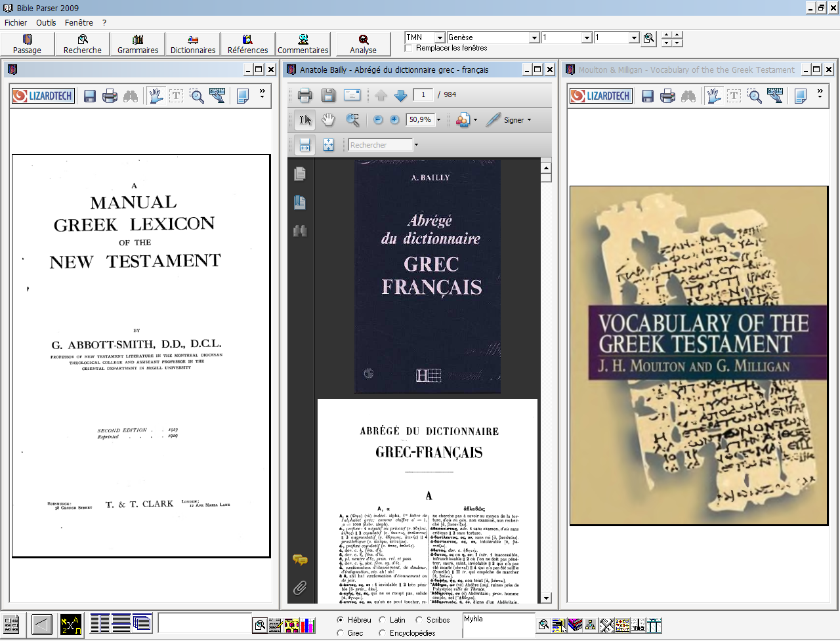This screenshot has width=840, height=641.
Task: Print from the Moulton & Milligan viewer
Action: coord(668,96)
